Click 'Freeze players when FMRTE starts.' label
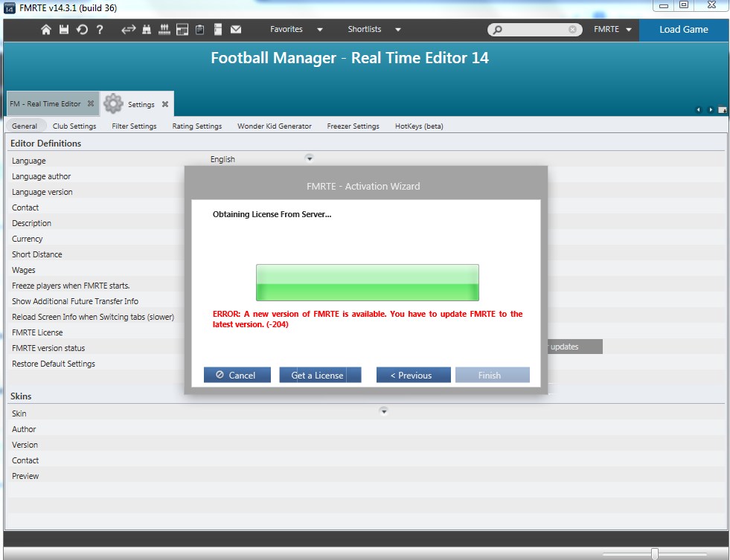 (x=71, y=286)
